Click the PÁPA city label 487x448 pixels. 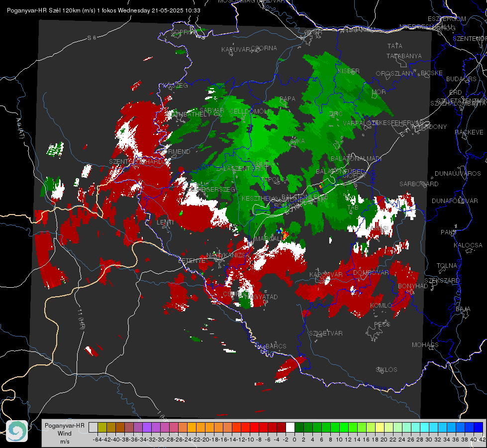click(288, 99)
